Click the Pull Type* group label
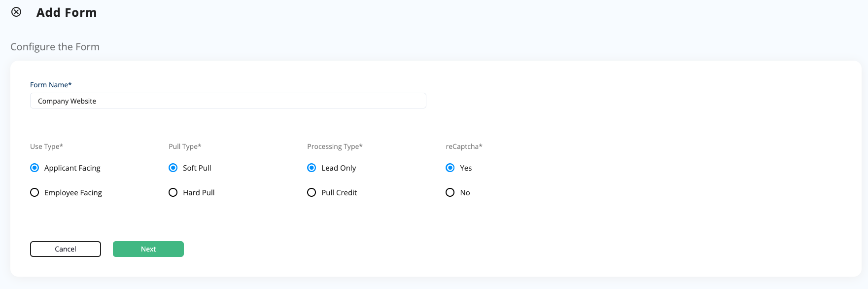This screenshot has width=868, height=289. pos(185,146)
